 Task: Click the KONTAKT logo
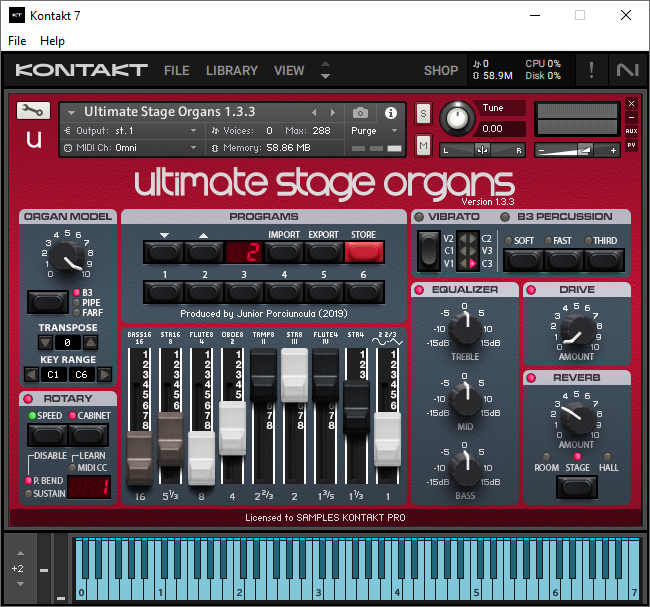point(81,70)
